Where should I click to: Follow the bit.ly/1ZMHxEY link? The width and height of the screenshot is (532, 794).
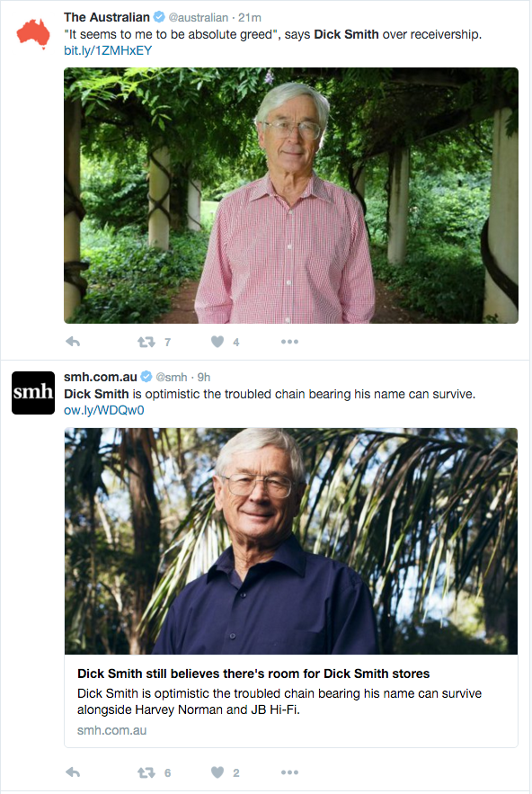pos(108,50)
